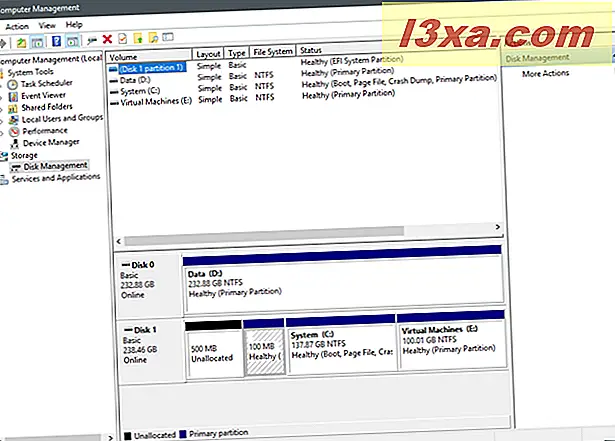The height and width of the screenshot is (441, 615).
Task: Sort by the File System column header
Action: [x=273, y=52]
